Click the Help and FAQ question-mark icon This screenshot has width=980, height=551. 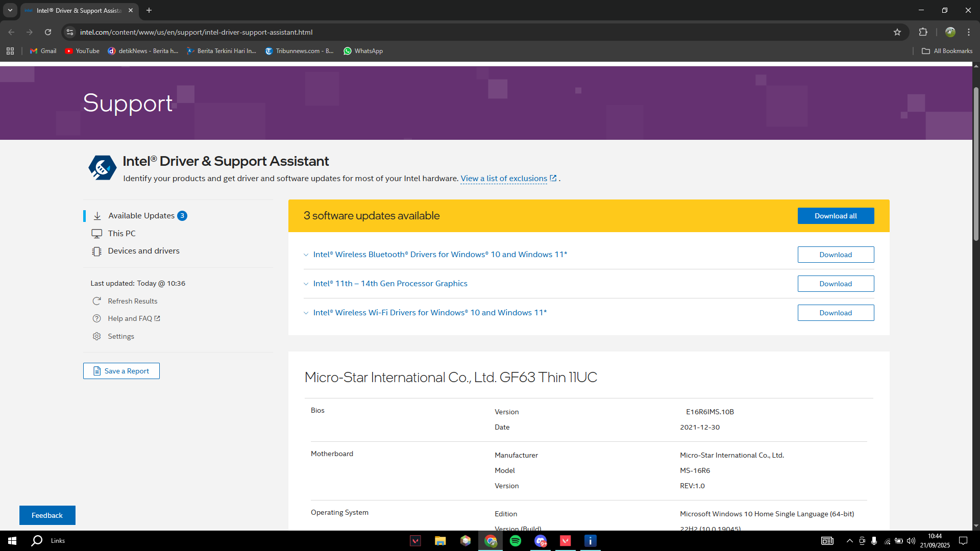click(x=96, y=318)
